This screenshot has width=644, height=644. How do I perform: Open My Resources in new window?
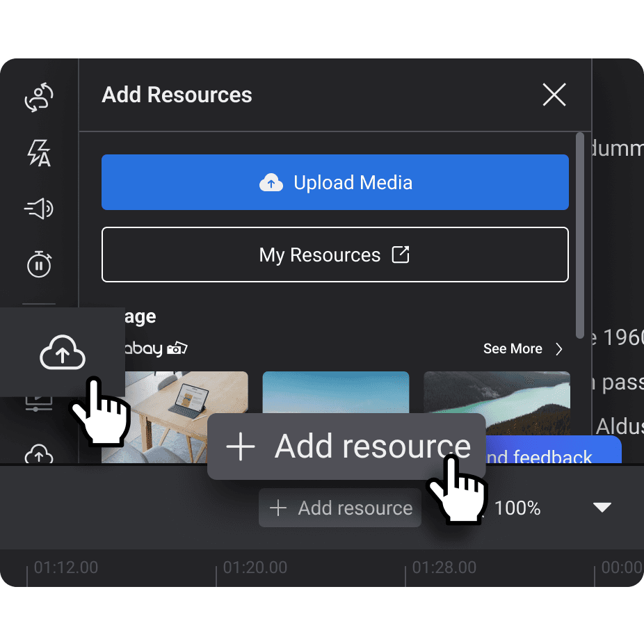335,255
